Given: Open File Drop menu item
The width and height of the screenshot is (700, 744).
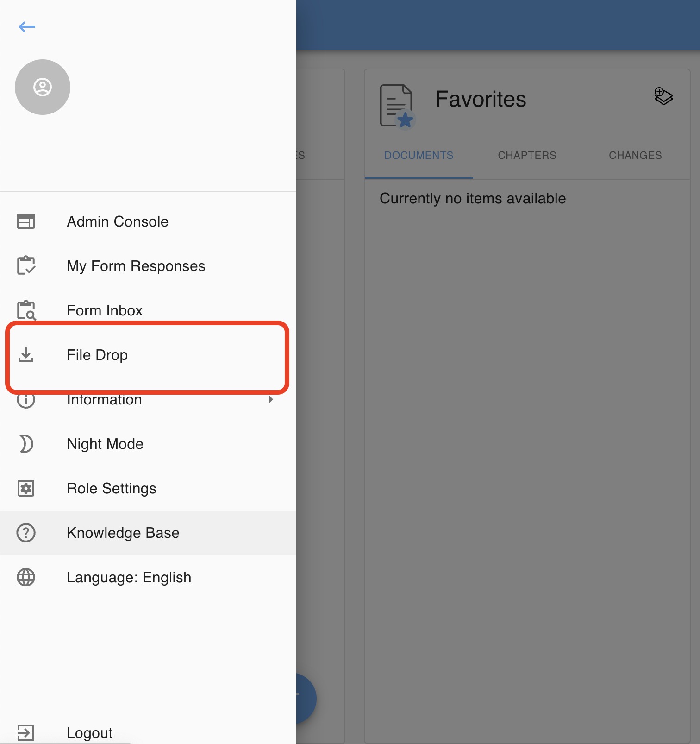Looking at the screenshot, I should point(97,355).
